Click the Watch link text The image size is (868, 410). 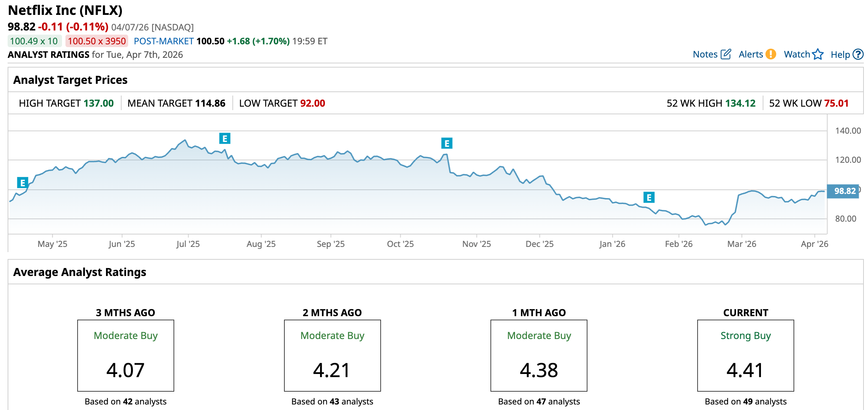tap(797, 54)
